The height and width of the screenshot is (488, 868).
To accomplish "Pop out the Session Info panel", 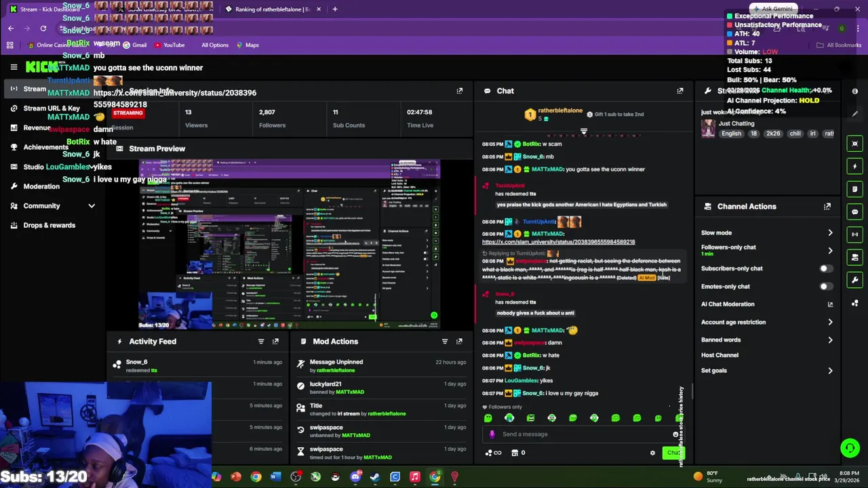I will 460,91.
